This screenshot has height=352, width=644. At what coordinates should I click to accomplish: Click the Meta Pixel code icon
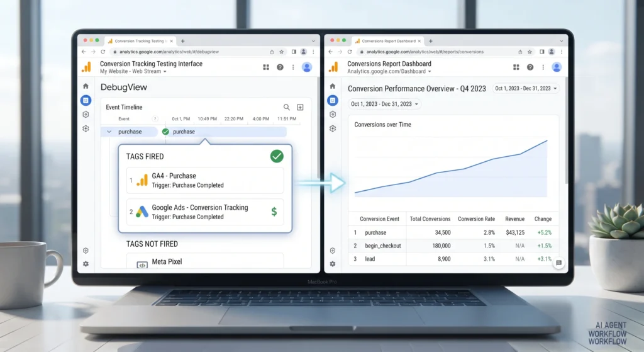coord(142,265)
